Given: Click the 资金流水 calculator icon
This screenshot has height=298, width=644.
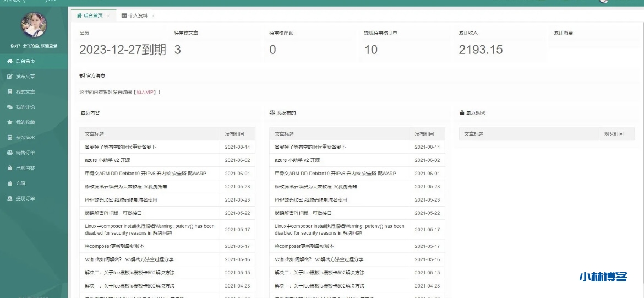Looking at the screenshot, I should click(x=10, y=138).
